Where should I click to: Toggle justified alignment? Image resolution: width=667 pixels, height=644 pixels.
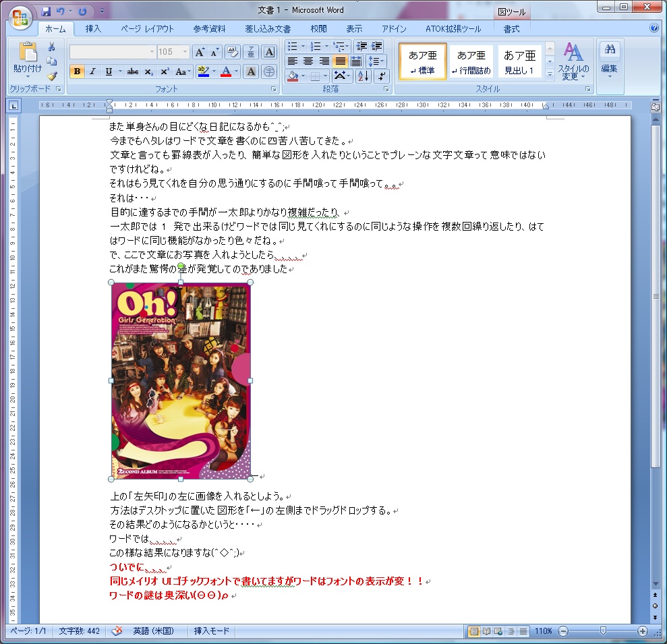click(340, 61)
